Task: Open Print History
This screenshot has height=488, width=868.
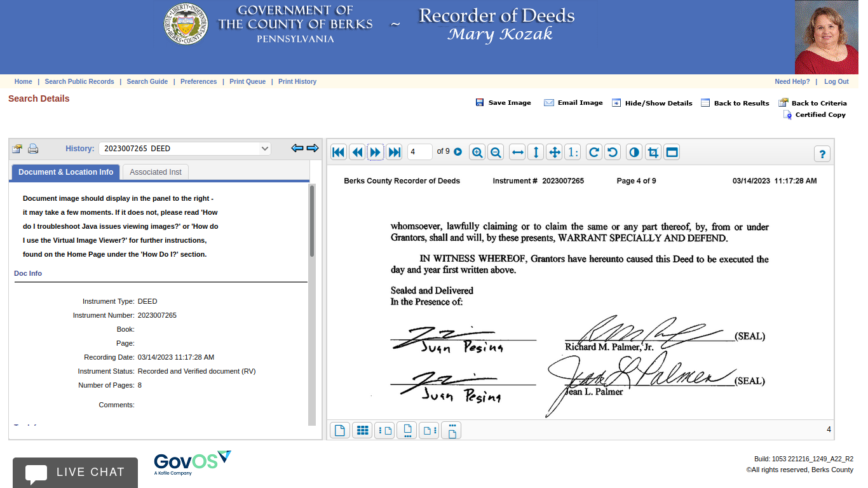Action: (x=297, y=81)
